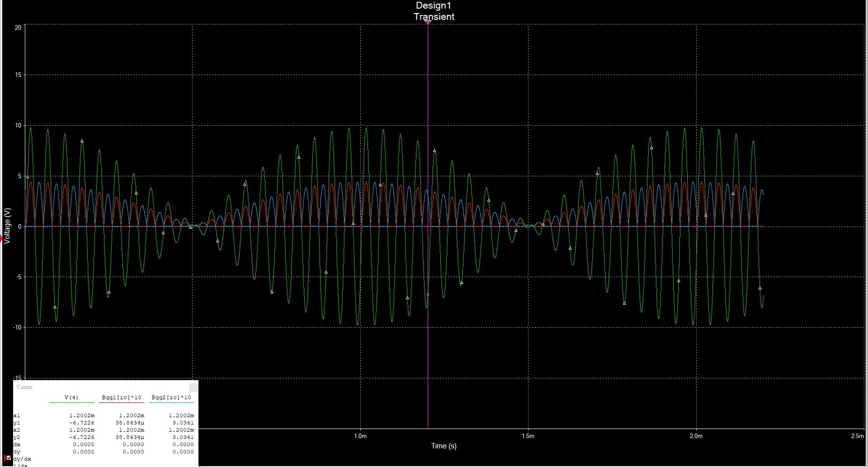Toggle the checkbox beside dy/dx
The image size is (868, 467).
[x=9, y=458]
